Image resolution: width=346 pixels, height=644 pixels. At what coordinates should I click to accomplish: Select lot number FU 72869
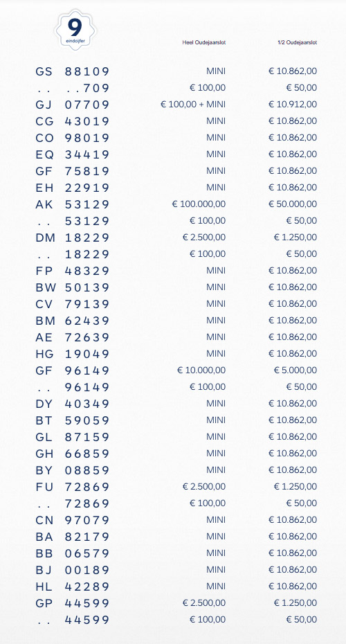click(73, 487)
